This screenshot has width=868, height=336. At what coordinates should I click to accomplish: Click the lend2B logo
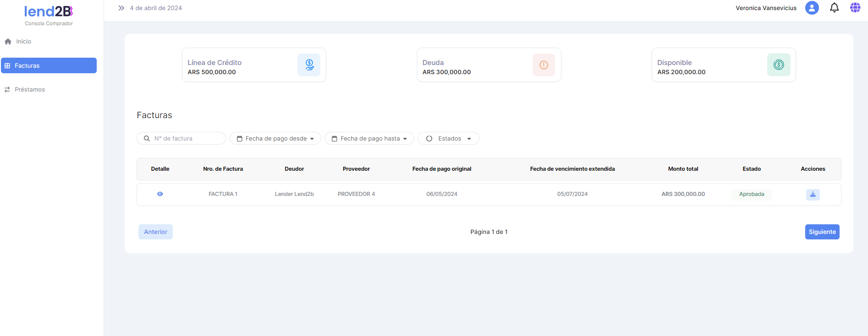coord(49,11)
